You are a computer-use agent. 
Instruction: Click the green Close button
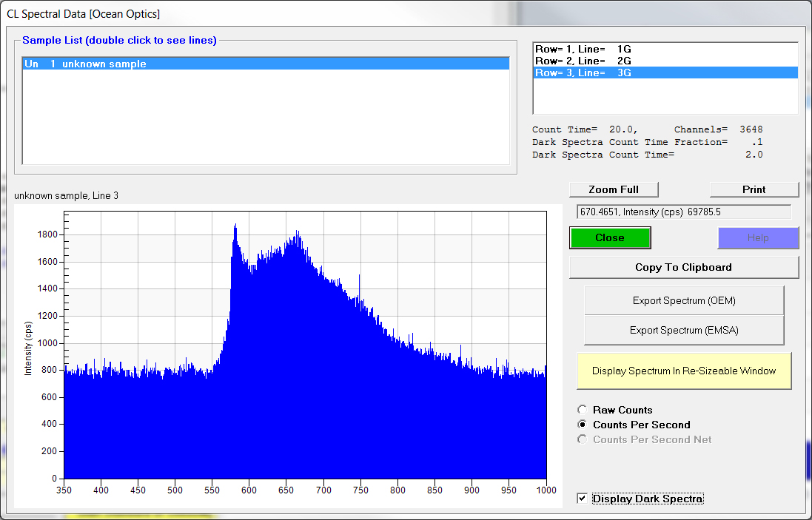[610, 238]
